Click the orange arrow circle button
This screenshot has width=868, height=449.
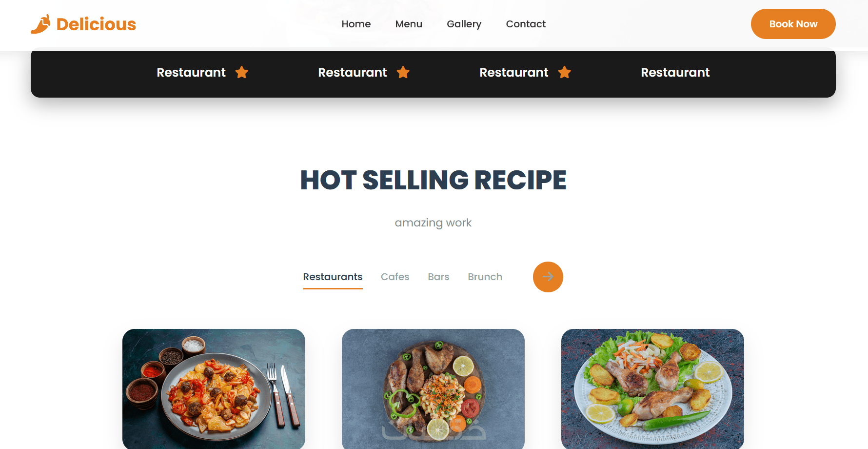(x=548, y=277)
